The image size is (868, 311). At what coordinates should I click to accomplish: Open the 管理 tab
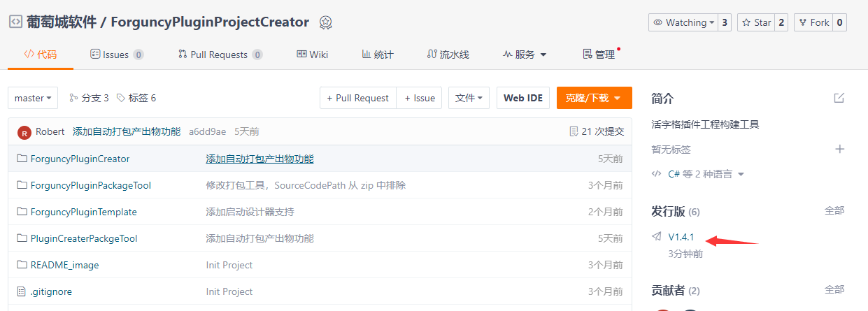[x=599, y=55]
